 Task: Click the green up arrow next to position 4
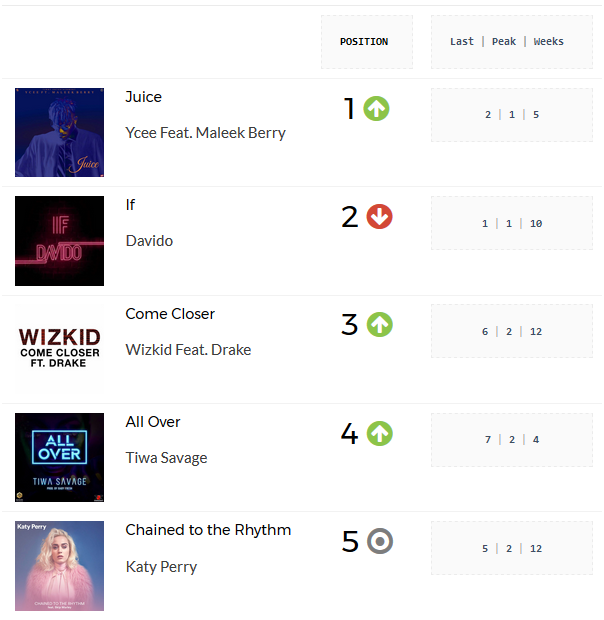pos(379,433)
